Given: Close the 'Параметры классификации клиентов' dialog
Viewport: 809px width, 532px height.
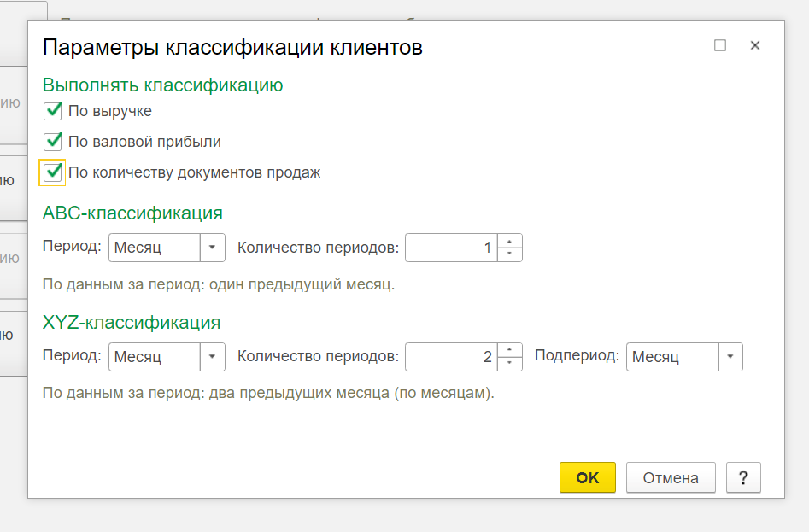Looking at the screenshot, I should (755, 46).
